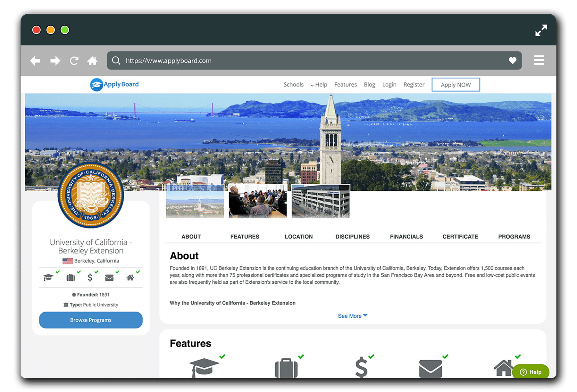Switch to the FINANCIALS tab

pyautogui.click(x=406, y=237)
